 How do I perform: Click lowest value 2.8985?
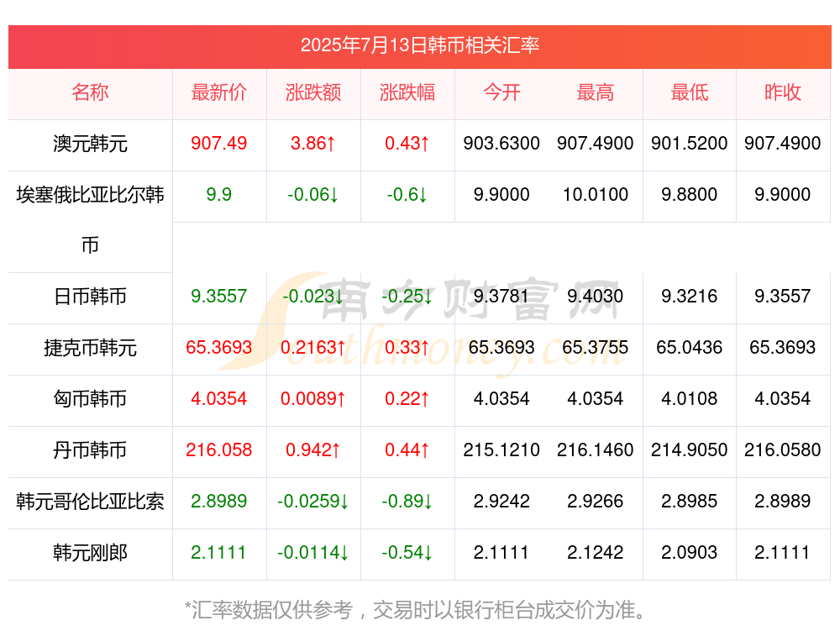690,502
